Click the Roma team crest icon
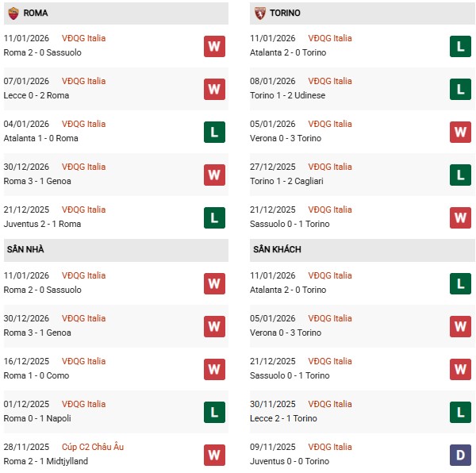Screen dimensions: 476x473 pyautogui.click(x=13, y=13)
